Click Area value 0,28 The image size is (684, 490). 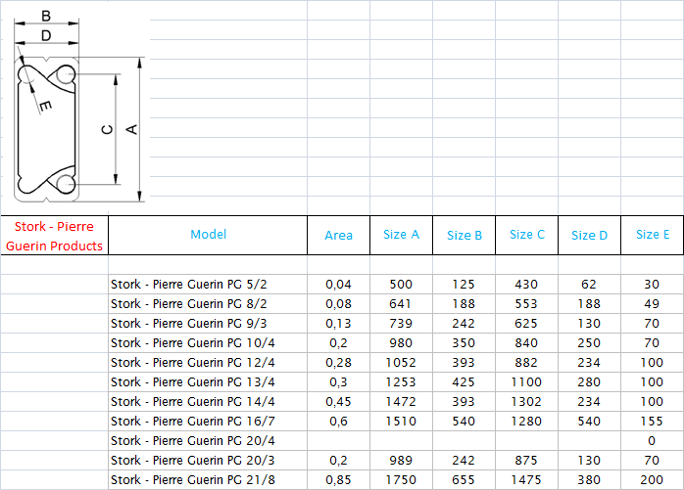pos(339,363)
